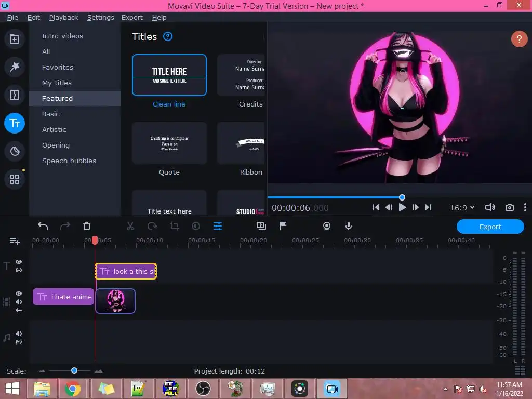Image resolution: width=532 pixels, height=399 pixels.
Task: Undo the last action
Action: tap(43, 226)
